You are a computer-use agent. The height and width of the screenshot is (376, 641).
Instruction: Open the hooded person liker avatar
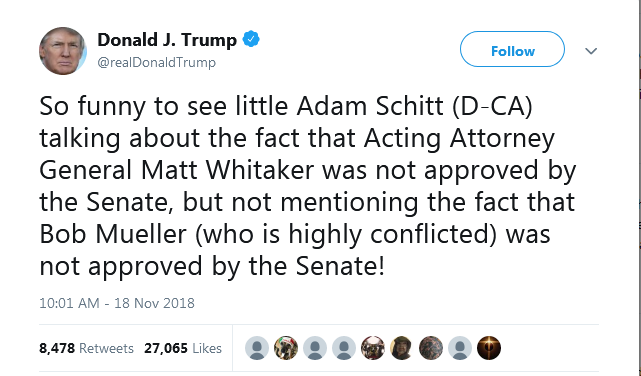402,348
